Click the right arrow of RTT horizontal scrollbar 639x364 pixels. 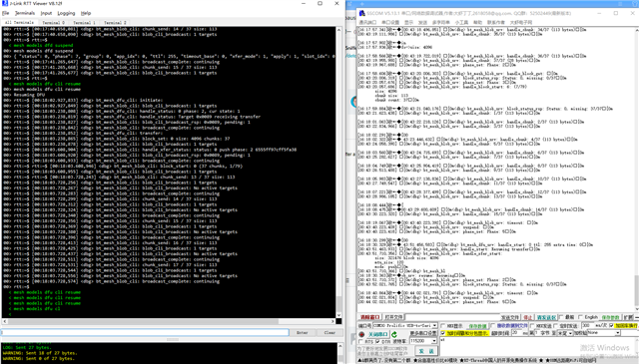(x=333, y=321)
